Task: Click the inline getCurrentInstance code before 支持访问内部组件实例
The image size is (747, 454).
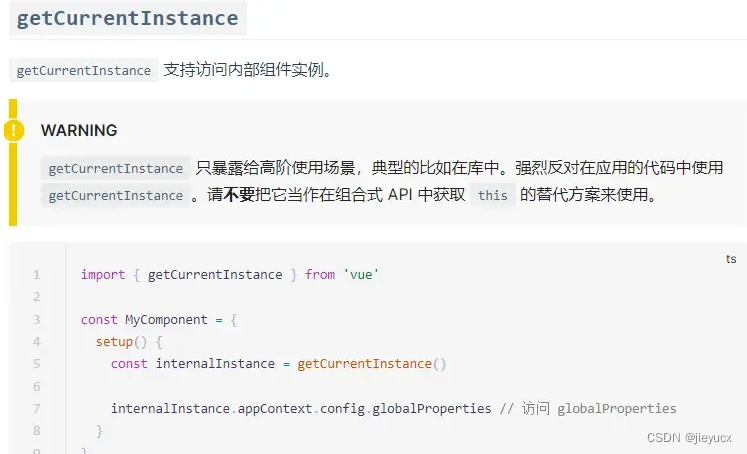Action: pyautogui.click(x=84, y=71)
